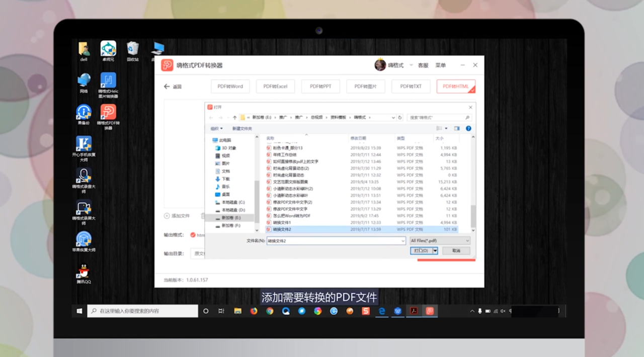Sort by the 名称 column header
Screen dimensions: 644x357
(x=270, y=138)
